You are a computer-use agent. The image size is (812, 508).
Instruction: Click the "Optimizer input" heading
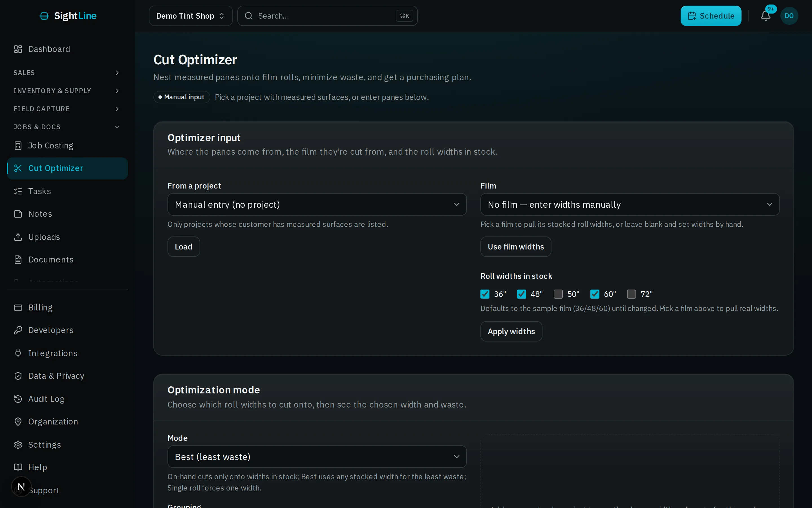[x=204, y=138]
